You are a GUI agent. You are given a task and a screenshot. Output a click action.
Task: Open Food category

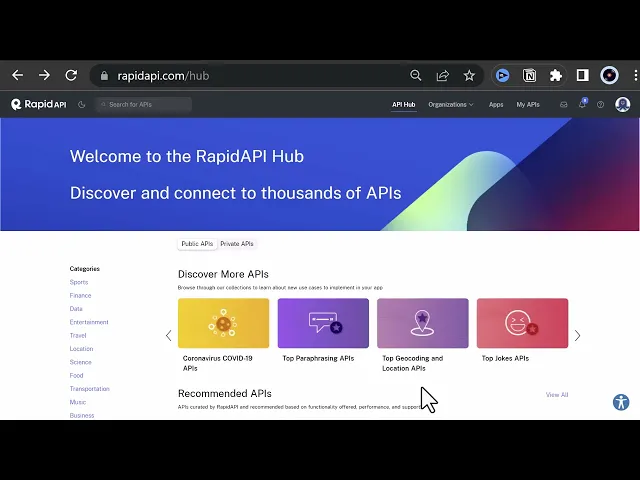[76, 376]
